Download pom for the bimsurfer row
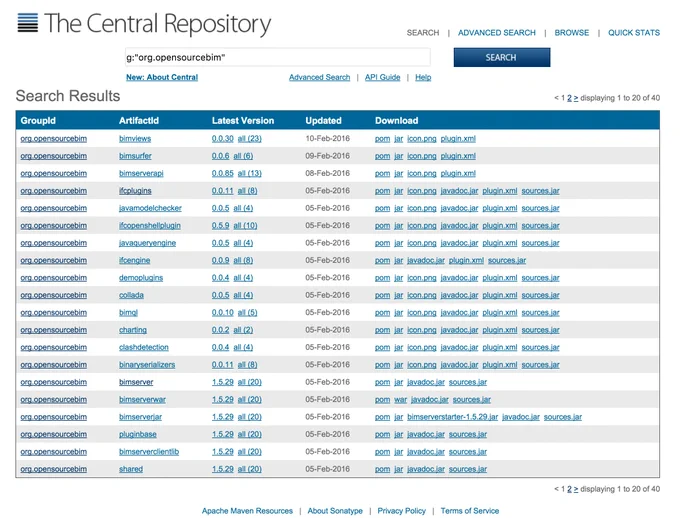680x518 pixels. click(382, 156)
